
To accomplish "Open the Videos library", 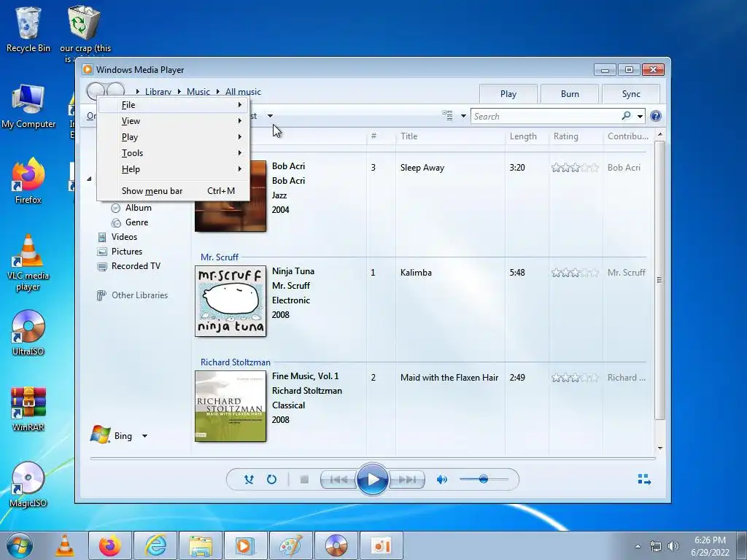I will point(124,237).
